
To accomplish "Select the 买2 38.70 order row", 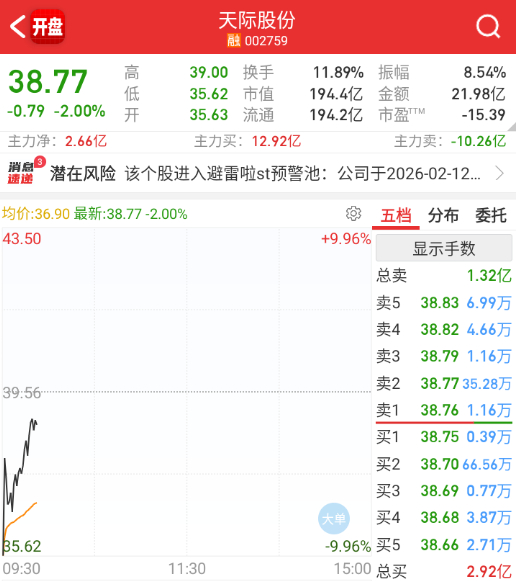I will (444, 464).
